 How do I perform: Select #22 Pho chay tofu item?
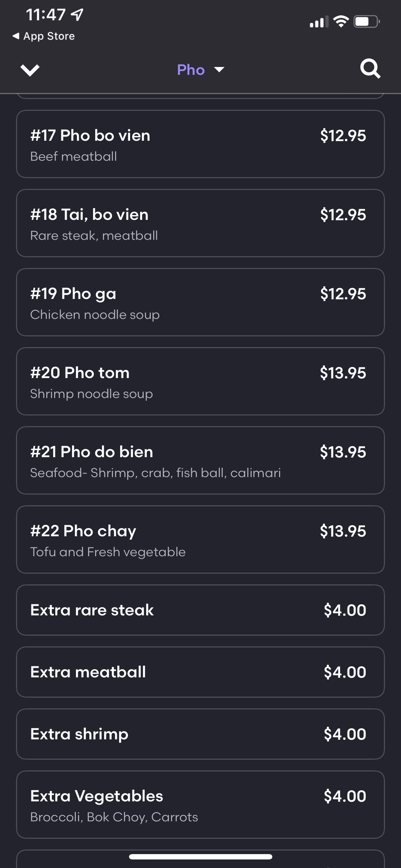[x=200, y=539]
